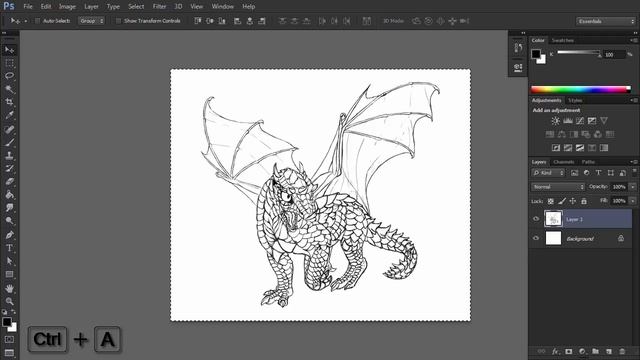640x360 pixels.
Task: Switch to the Paths tab
Action: [588, 162]
